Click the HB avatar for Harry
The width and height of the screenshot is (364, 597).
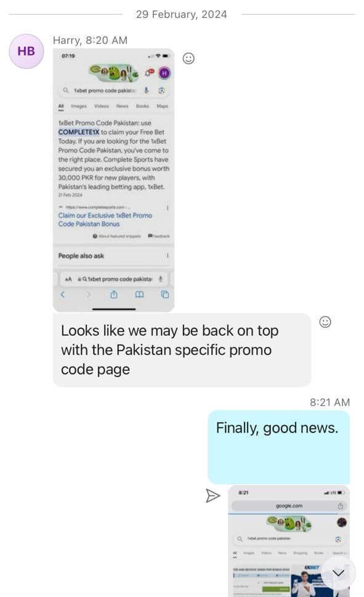[26, 51]
